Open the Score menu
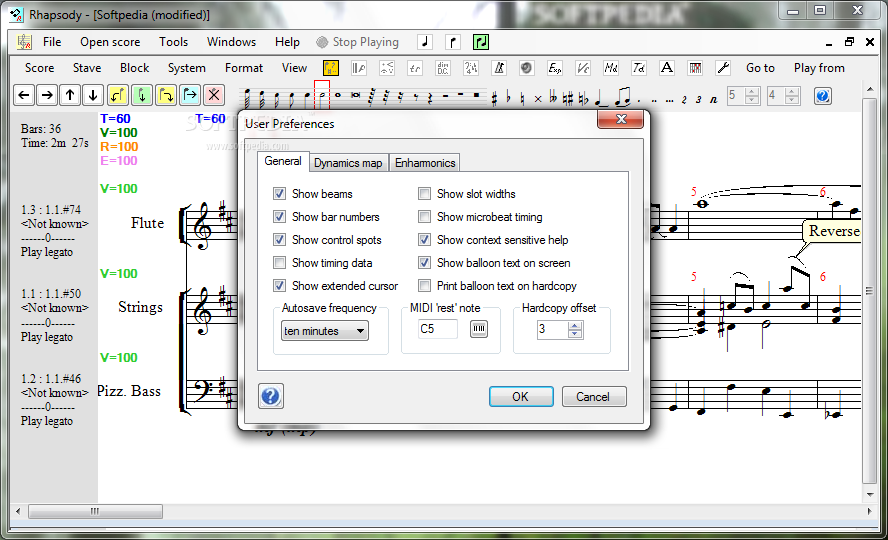 pos(40,68)
